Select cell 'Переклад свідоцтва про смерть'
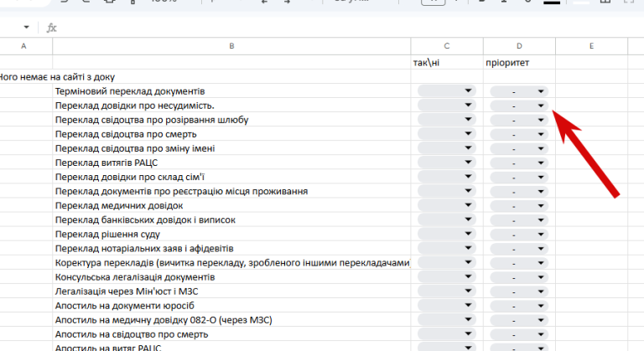Viewport: 644px width, 351px height. [231, 134]
